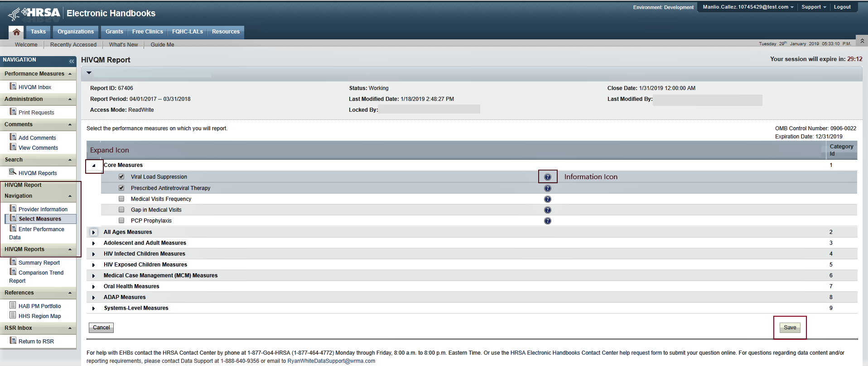Switch to the Organizations tab
This screenshot has width=868, height=366.
click(76, 32)
